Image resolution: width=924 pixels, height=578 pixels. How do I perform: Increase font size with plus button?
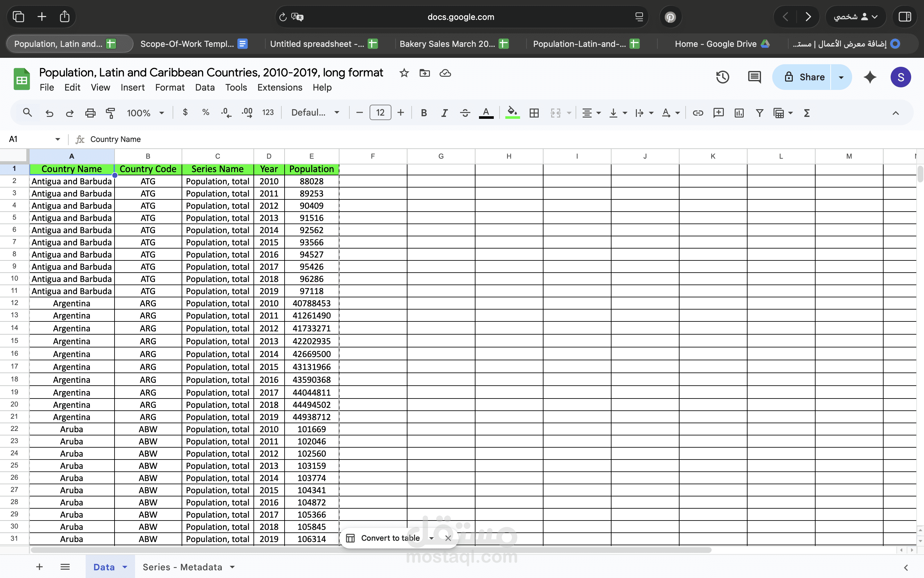click(400, 112)
